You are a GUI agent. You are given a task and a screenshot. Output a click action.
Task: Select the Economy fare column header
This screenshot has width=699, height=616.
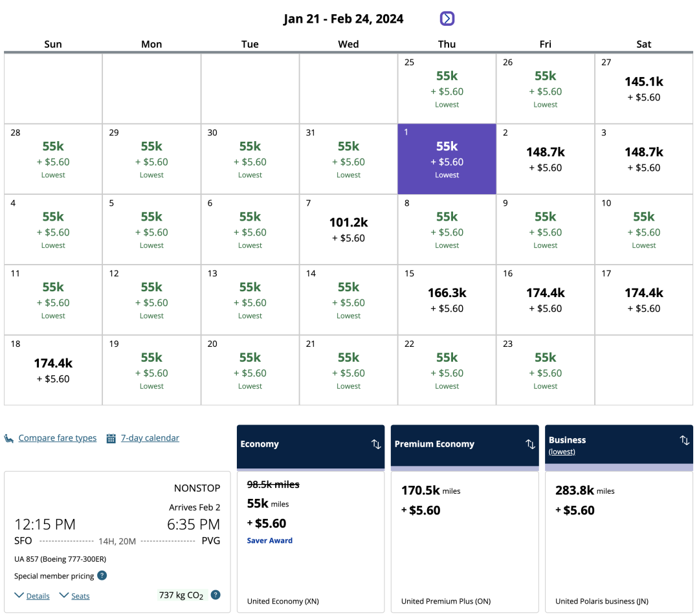click(x=260, y=444)
